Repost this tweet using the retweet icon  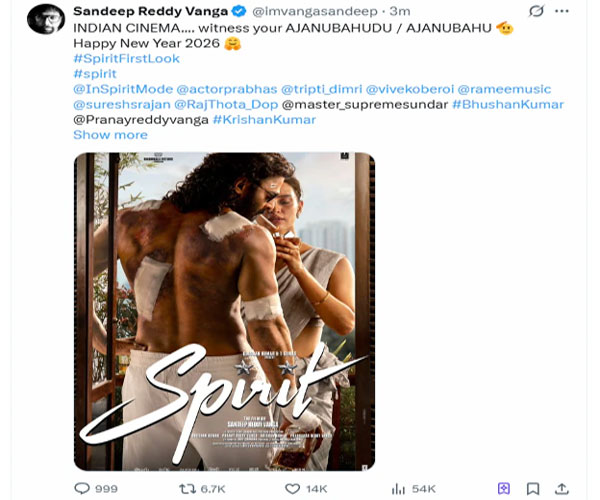coord(184,488)
